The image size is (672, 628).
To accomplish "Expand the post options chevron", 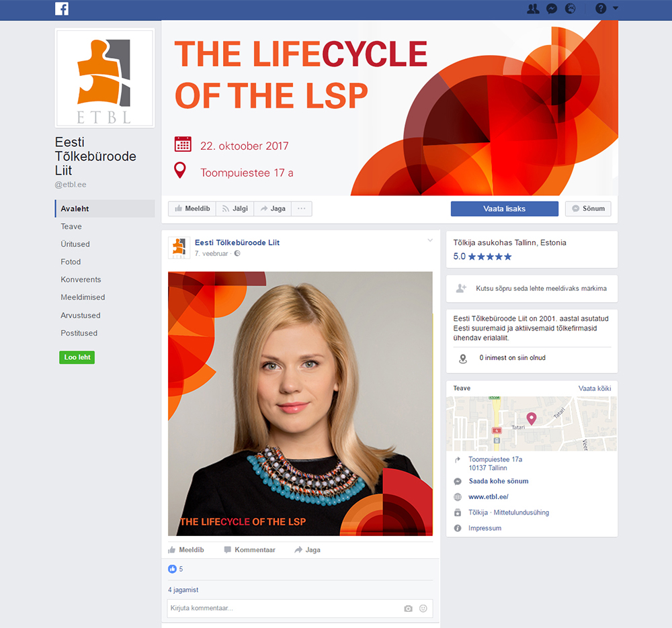I will coord(430,240).
